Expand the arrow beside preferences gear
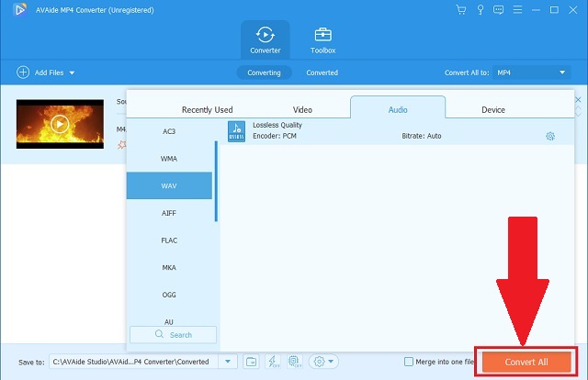 coord(331,362)
